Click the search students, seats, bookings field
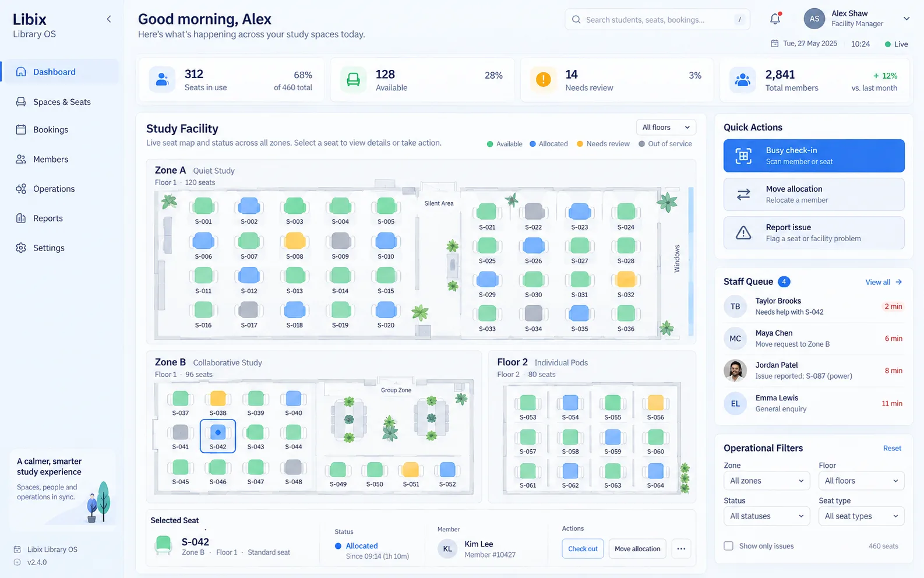This screenshot has height=578, width=924. [657, 19]
